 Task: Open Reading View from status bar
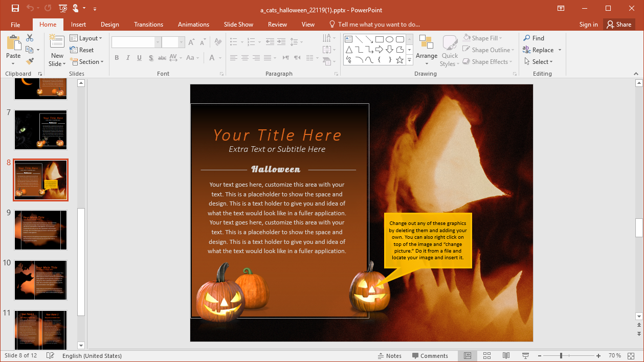point(506,355)
